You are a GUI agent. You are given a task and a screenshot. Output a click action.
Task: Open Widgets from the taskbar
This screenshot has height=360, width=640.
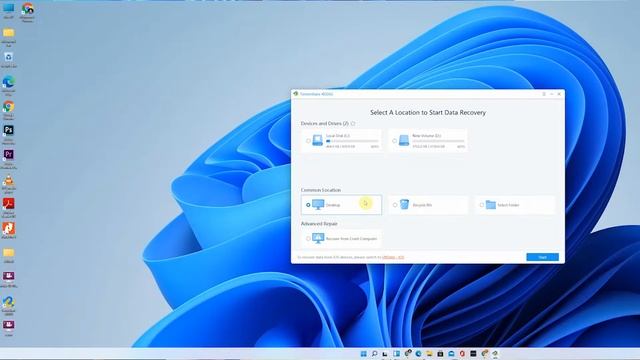(396, 353)
